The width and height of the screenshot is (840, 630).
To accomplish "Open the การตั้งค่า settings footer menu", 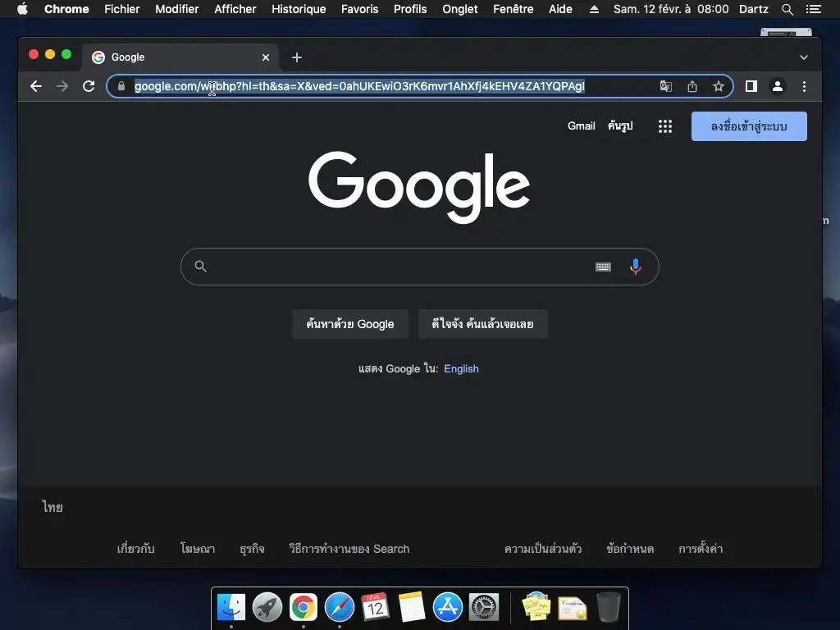I will [x=701, y=549].
